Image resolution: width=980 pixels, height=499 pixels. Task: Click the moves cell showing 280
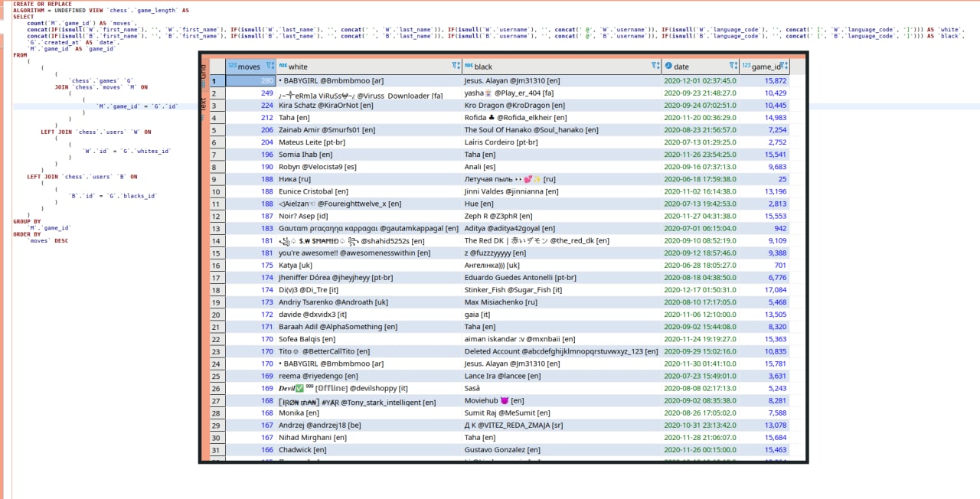tap(251, 80)
